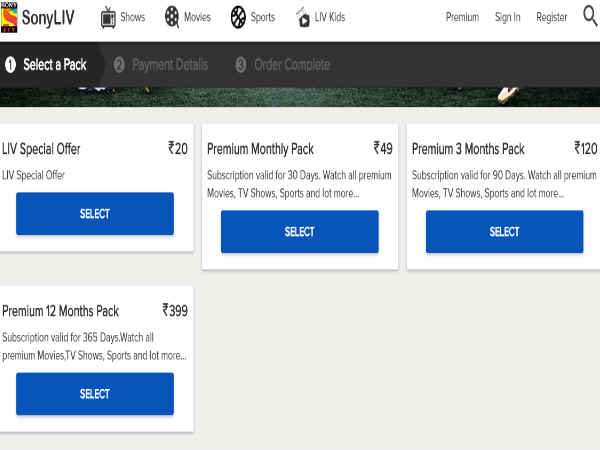Image resolution: width=600 pixels, height=450 pixels.
Task: Select the LIV Special Offer pack
Action: [x=95, y=214]
